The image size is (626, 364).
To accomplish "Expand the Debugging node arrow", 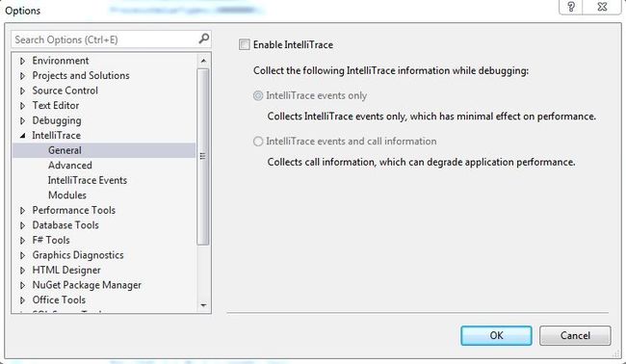I will 23,120.
